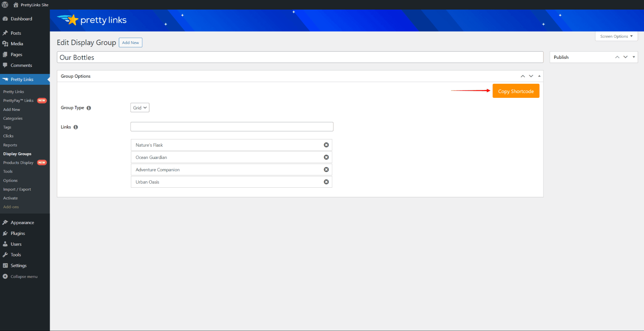644x331 pixels.
Task: Click the Copy Shortcode button
Action: click(x=516, y=91)
